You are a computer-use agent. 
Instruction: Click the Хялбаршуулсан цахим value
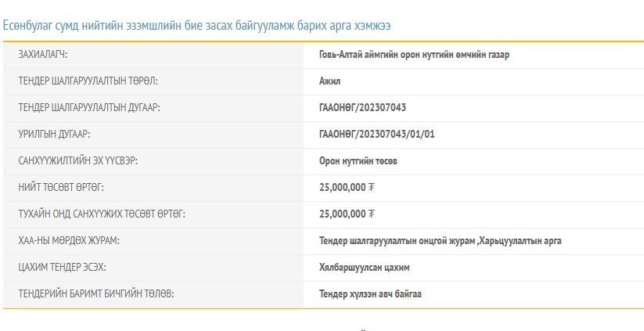tap(364, 268)
